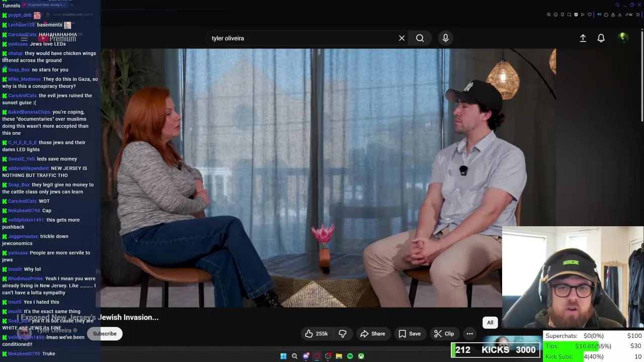This screenshot has height=362, width=644.
Task: Click chat username SweatE_Yeti
Action: point(21,159)
